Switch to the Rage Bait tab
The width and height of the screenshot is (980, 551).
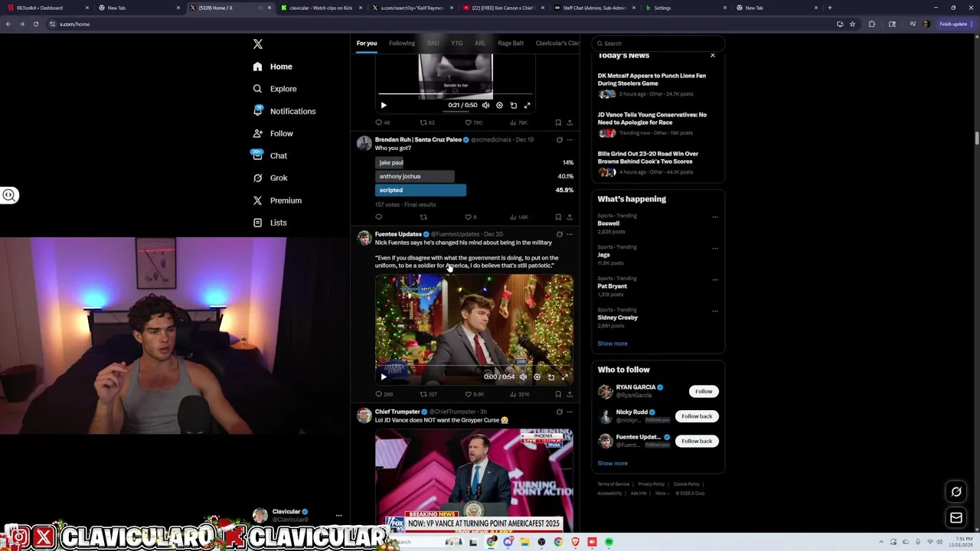click(x=511, y=43)
